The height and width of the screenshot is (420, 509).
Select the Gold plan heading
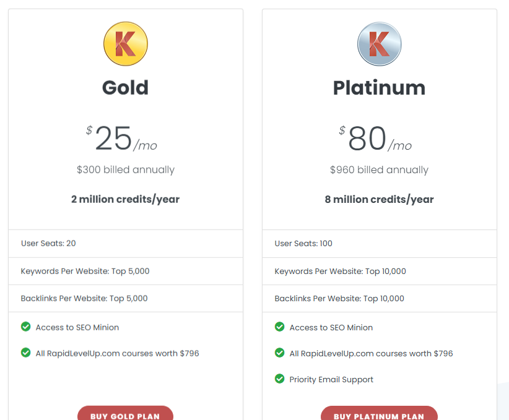(x=125, y=88)
